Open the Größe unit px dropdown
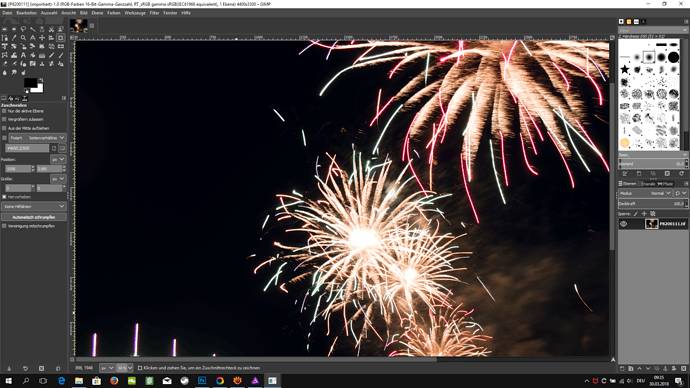 [x=58, y=179]
